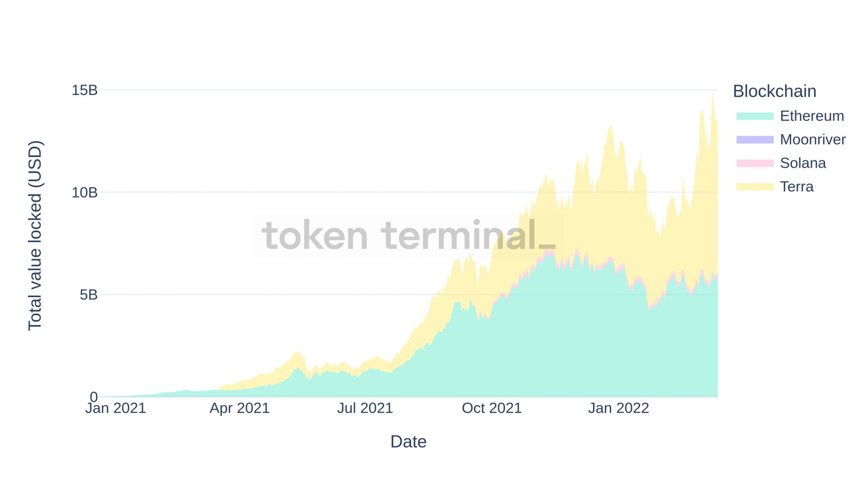The height and width of the screenshot is (496, 868).
Task: Toggle the Solana legend label
Action: click(802, 163)
